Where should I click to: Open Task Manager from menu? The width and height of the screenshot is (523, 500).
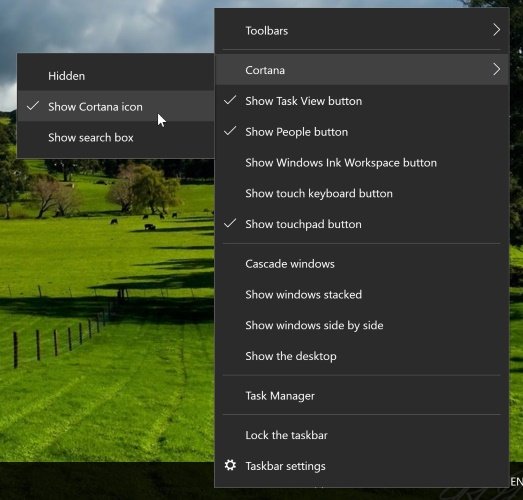(362, 396)
